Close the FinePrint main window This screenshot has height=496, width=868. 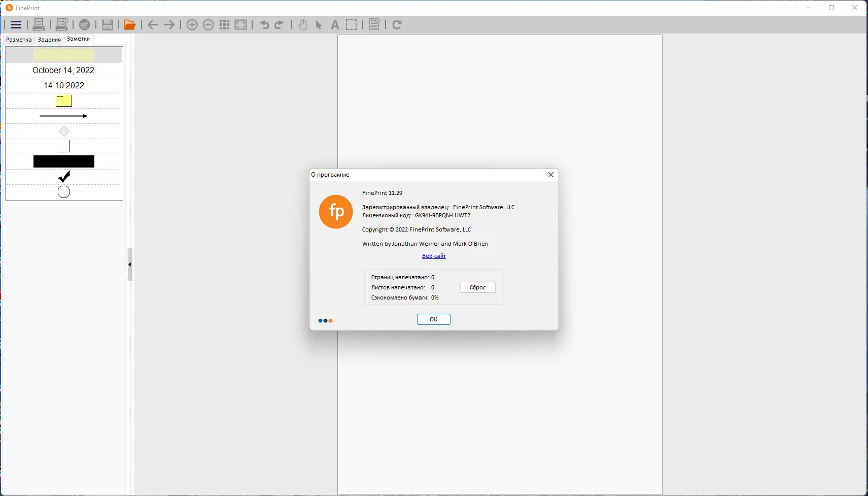point(855,8)
